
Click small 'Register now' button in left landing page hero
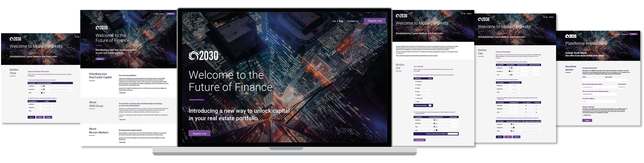point(100,59)
